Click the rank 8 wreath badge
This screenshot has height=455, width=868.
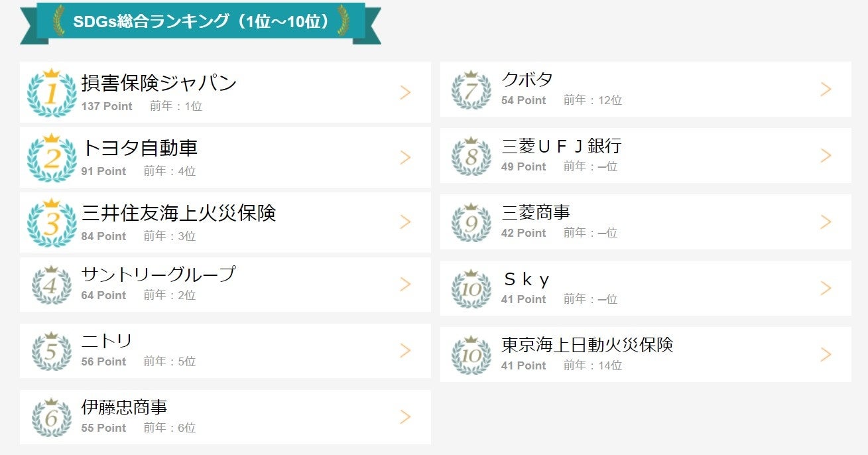pyautogui.click(x=471, y=157)
